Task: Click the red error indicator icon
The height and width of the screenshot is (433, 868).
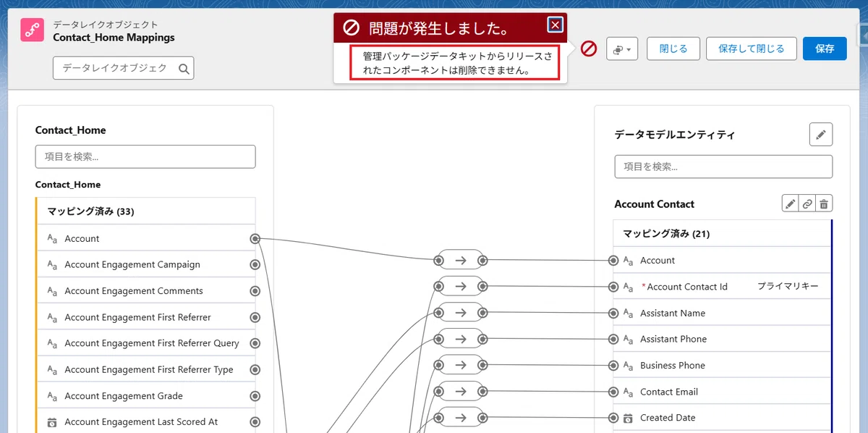Action: [589, 49]
